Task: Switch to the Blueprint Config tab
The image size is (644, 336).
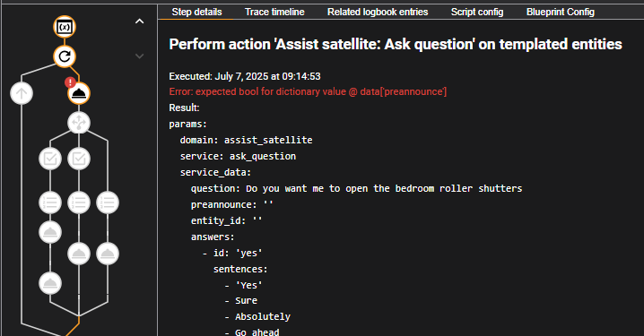Action: 561,12
